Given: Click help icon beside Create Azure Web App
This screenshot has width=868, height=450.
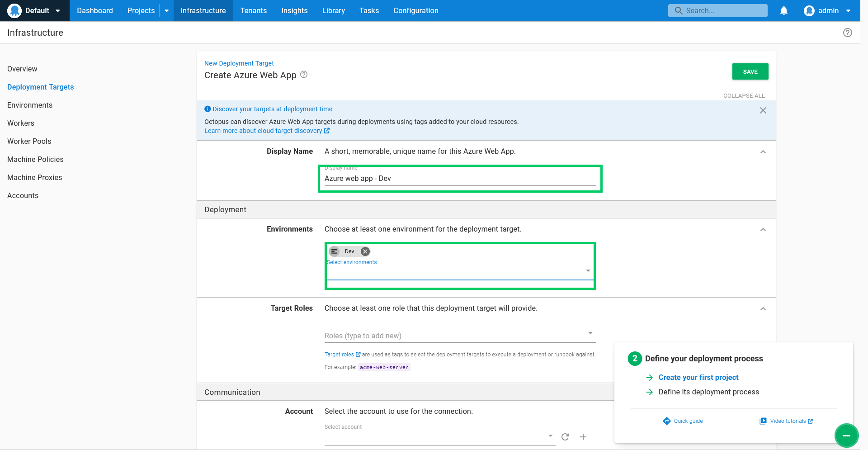Looking at the screenshot, I should tap(304, 75).
